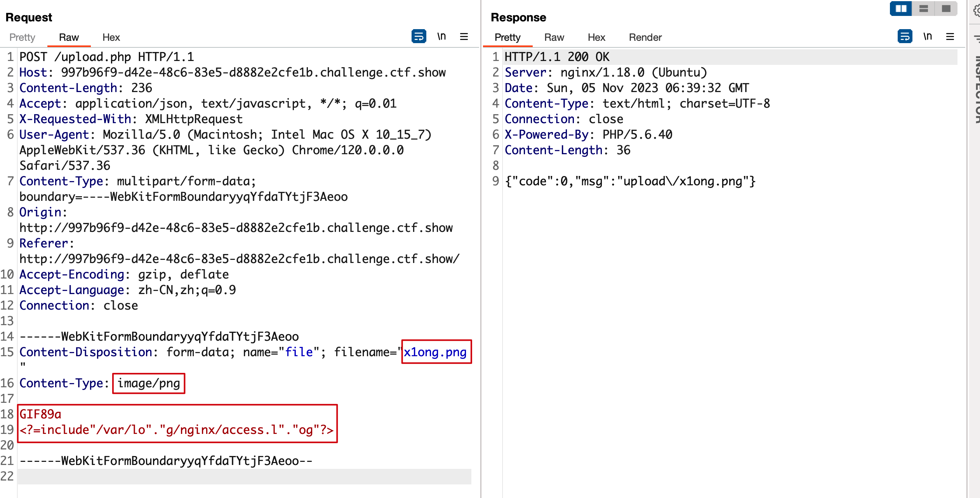Click the Accept application/json request header
The image size is (980, 498).
point(208,104)
